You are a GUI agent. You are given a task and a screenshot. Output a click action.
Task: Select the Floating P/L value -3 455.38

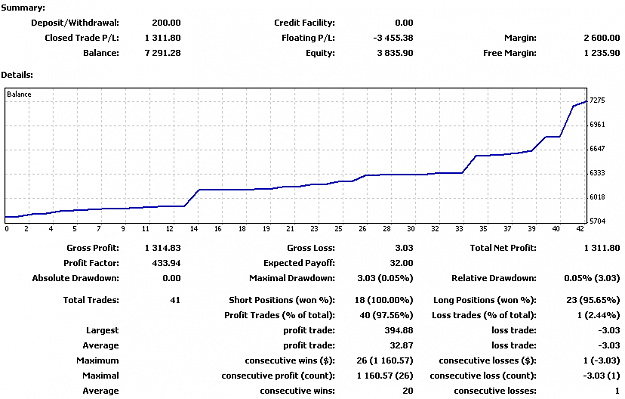(393, 38)
